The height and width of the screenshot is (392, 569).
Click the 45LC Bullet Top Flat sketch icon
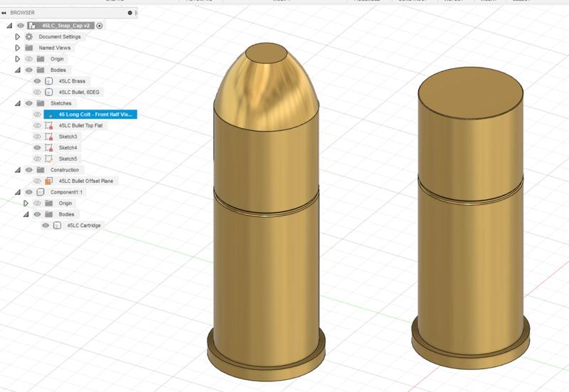pyautogui.click(x=49, y=126)
